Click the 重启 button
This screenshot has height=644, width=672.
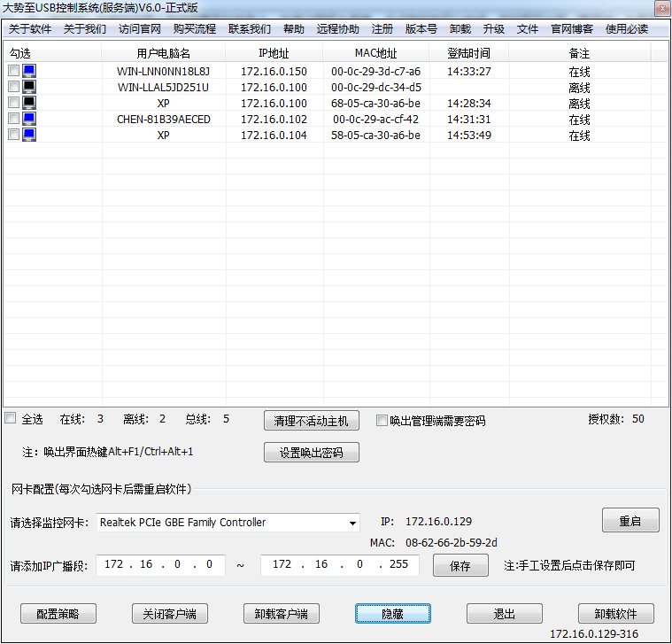[630, 521]
